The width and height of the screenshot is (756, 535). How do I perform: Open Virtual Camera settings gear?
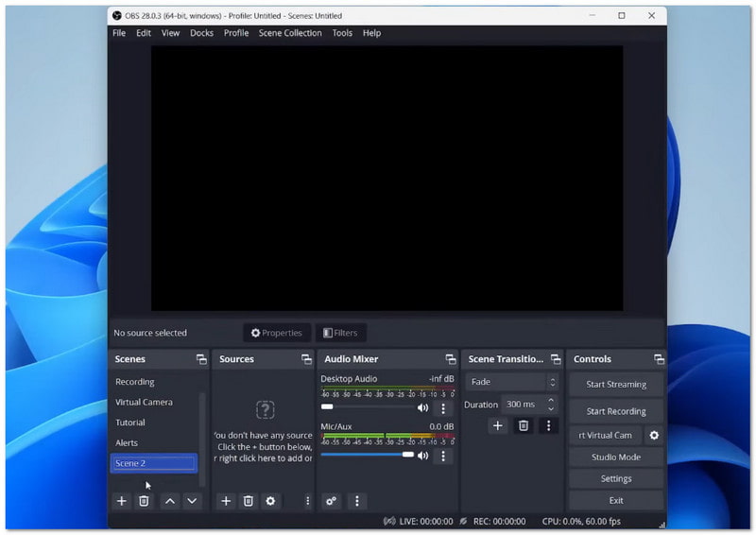tap(654, 435)
